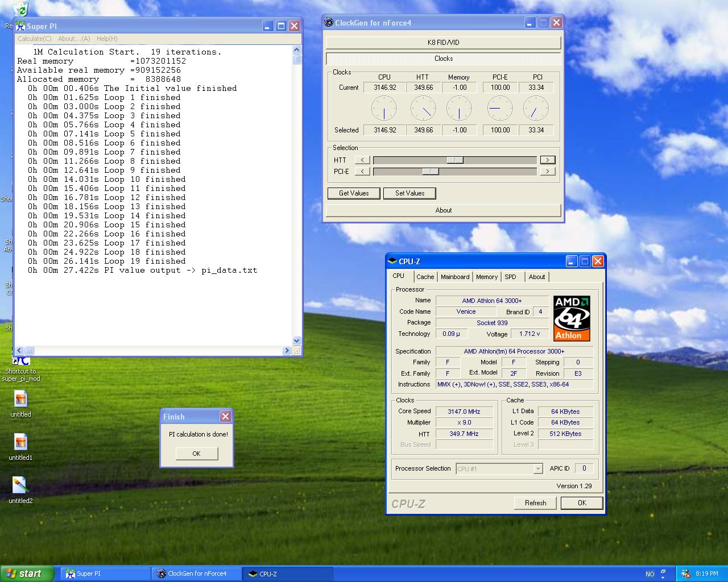Click the Selected PCI-E field 100.00
This screenshot has height=582, width=728.
[500, 130]
